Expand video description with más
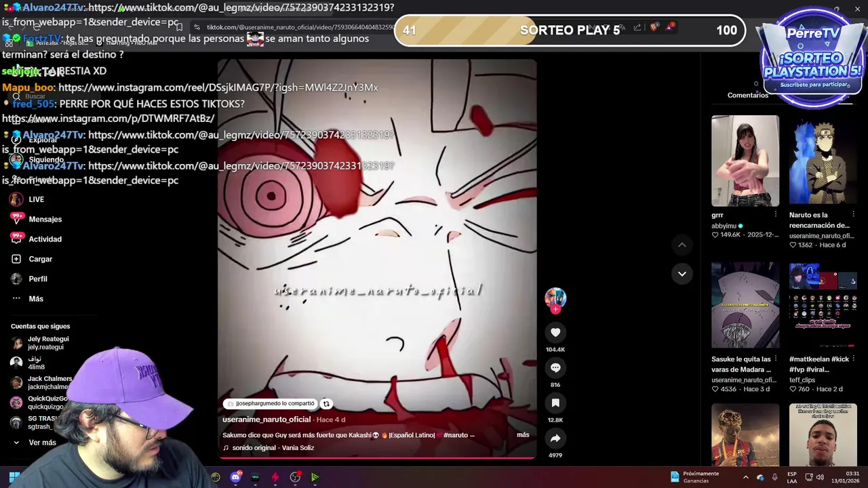The width and height of the screenshot is (868, 488). point(523,434)
